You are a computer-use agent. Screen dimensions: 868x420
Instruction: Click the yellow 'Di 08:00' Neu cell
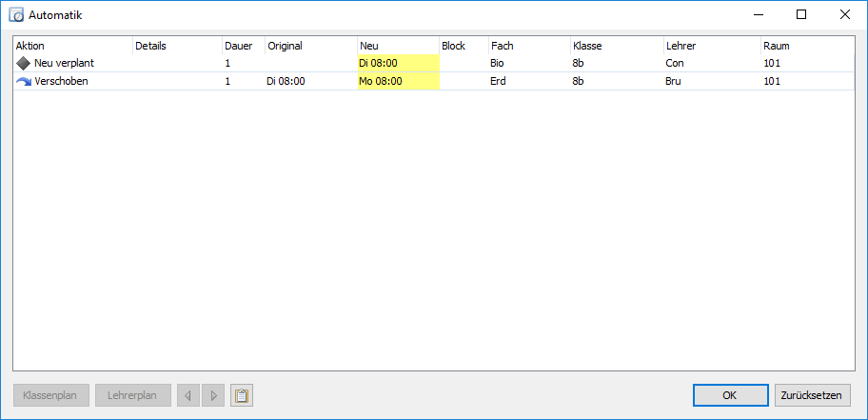pyautogui.click(x=399, y=63)
